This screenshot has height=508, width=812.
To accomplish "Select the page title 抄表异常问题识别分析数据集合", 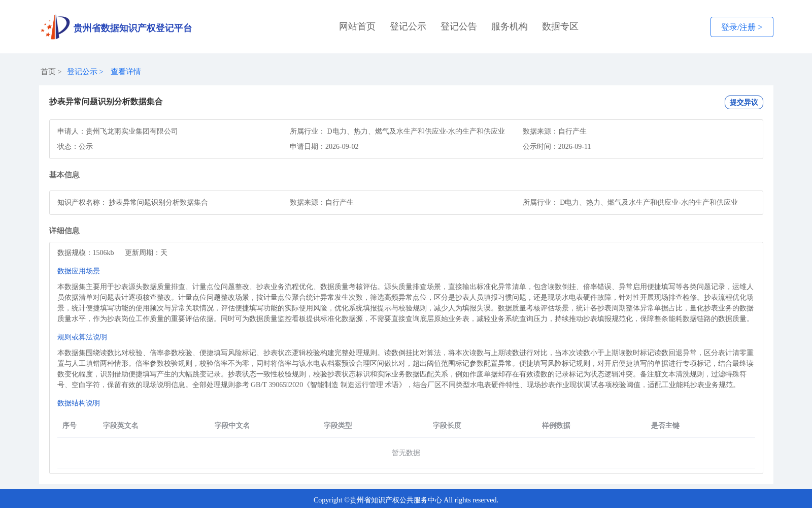I will click(x=106, y=102).
